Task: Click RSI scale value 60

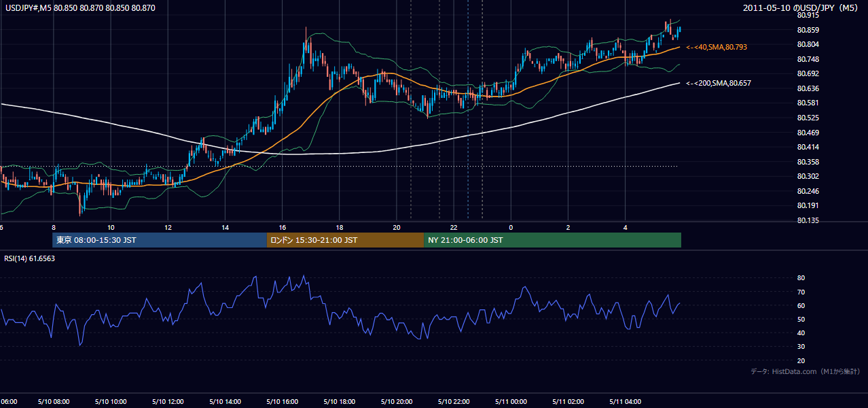Action: 801,305
